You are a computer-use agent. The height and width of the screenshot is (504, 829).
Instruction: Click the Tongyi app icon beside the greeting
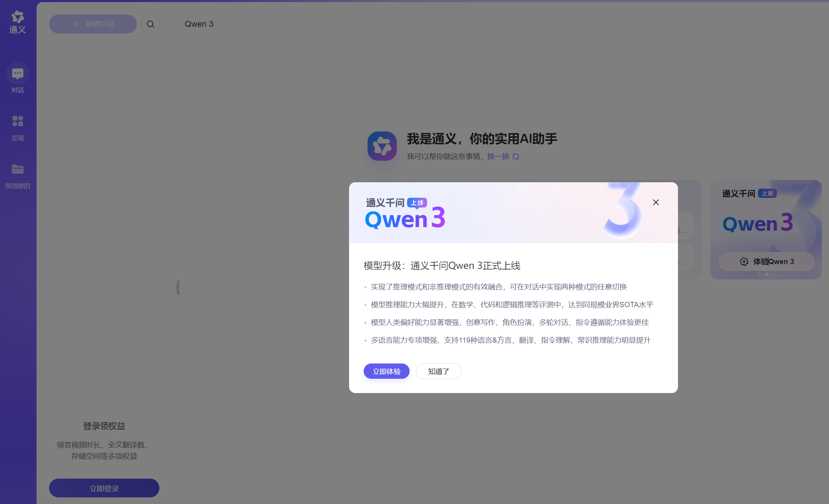coord(382,146)
